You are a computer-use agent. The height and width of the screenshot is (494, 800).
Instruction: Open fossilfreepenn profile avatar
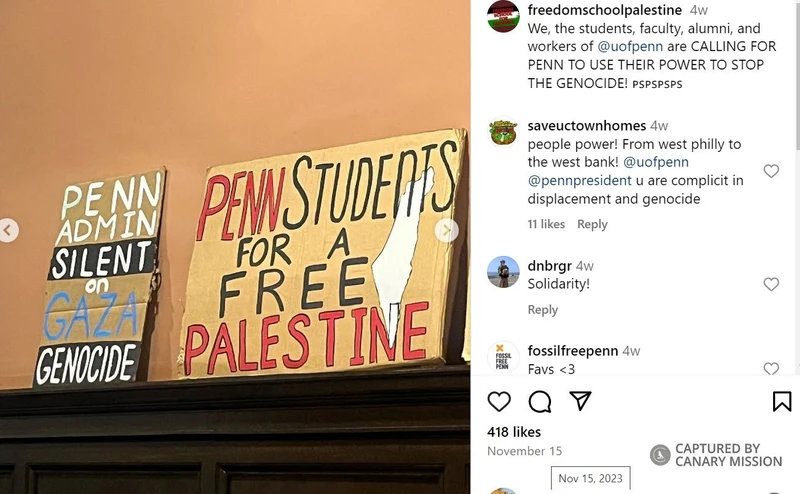click(x=503, y=357)
